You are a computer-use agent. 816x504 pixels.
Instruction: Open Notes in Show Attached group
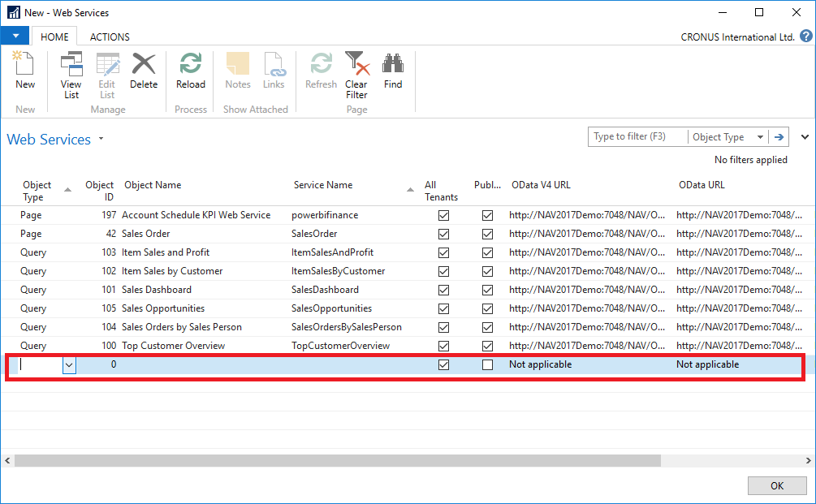238,71
